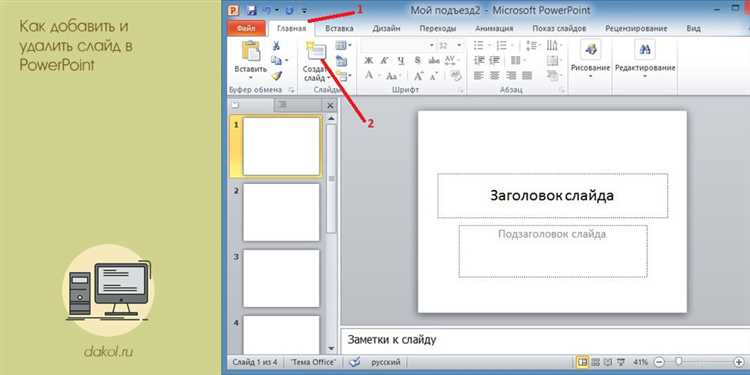Click the zoom slider handle

[x=678, y=362]
